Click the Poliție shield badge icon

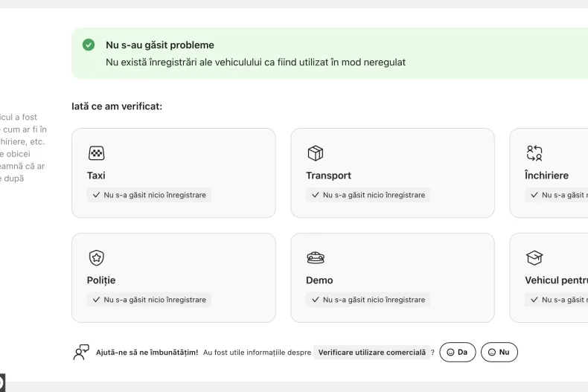(x=96, y=258)
